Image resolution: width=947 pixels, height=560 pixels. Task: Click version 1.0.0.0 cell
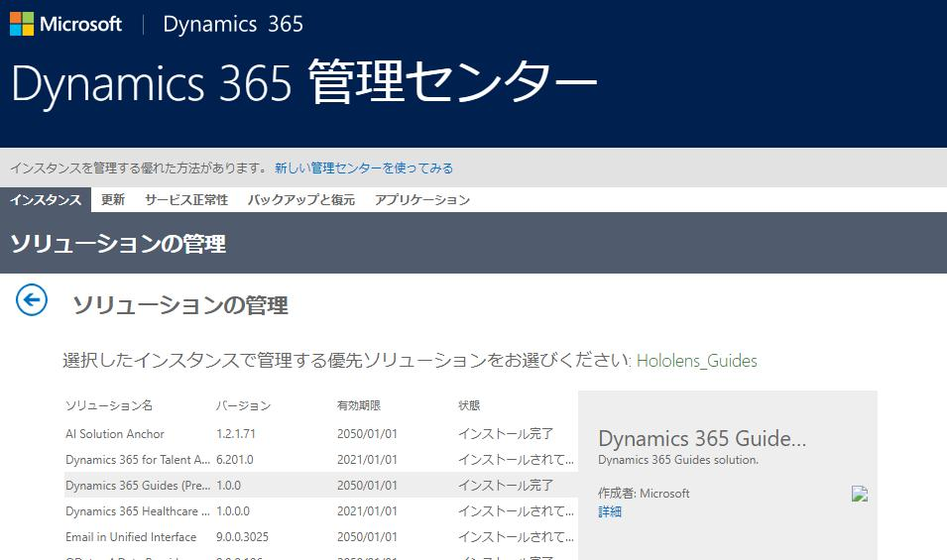(232, 511)
